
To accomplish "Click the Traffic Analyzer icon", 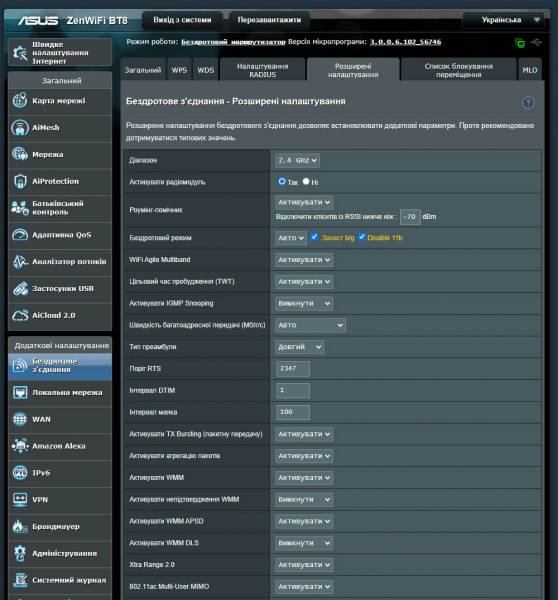I will [x=20, y=262].
